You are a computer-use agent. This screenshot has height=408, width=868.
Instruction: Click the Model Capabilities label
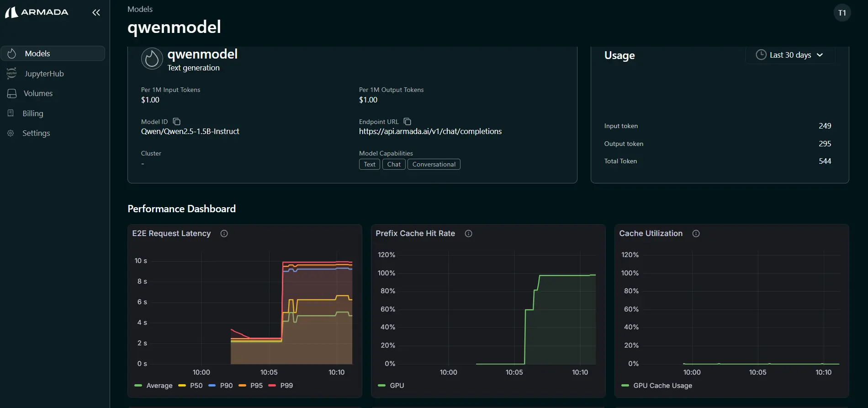(386, 153)
